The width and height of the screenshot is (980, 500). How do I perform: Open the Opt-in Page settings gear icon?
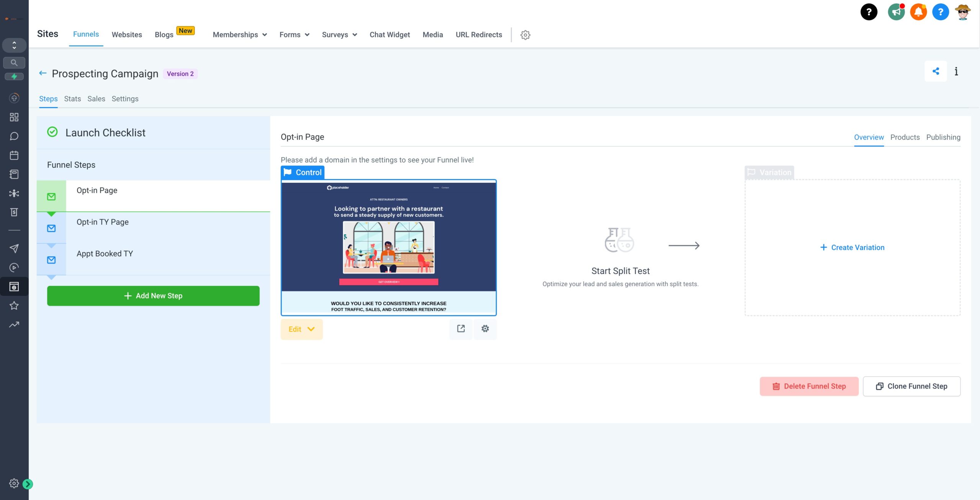click(485, 329)
